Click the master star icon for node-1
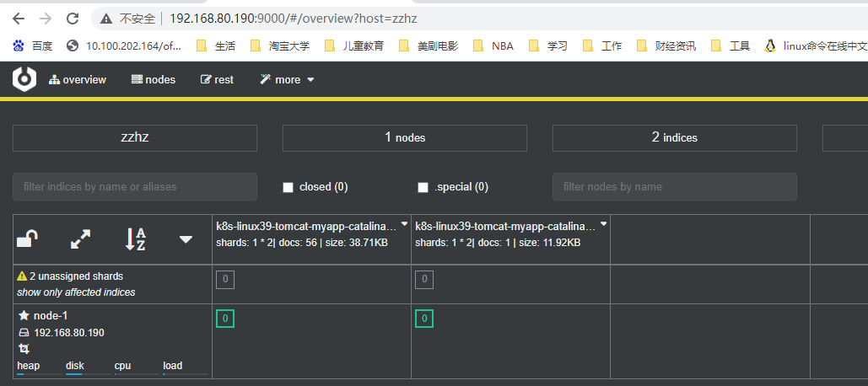 (x=24, y=315)
